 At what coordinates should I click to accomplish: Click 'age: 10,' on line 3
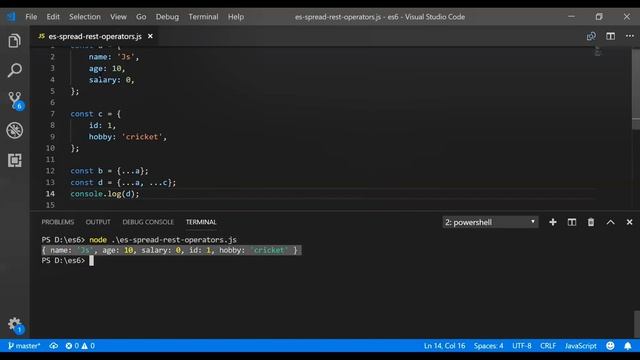coord(107,68)
